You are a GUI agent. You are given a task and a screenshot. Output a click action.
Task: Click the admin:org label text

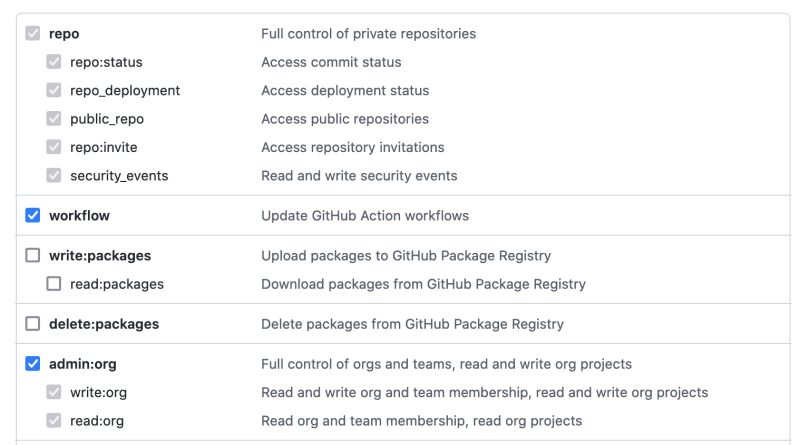[83, 364]
